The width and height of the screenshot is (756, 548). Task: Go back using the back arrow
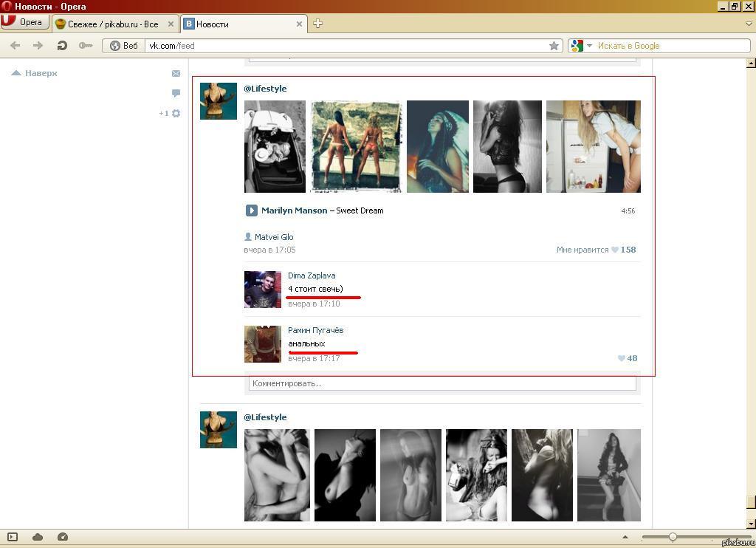(16, 46)
